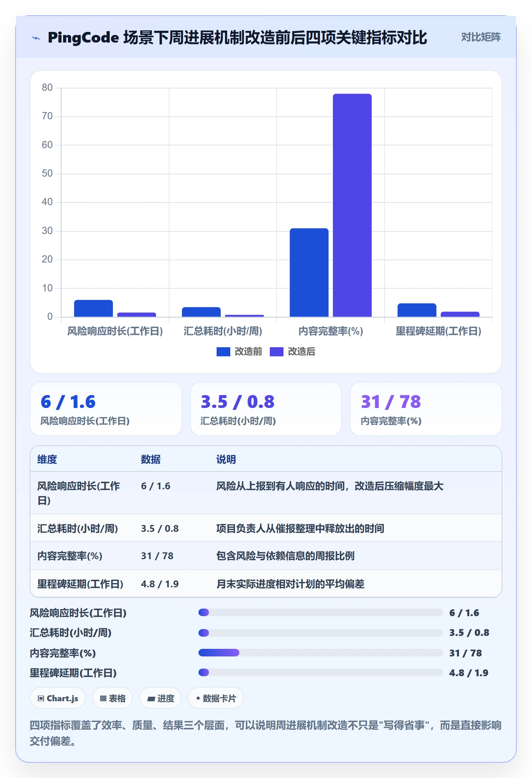
Task: Click the 汇总耗时(小时/周) progress bar
Action: coord(320,633)
